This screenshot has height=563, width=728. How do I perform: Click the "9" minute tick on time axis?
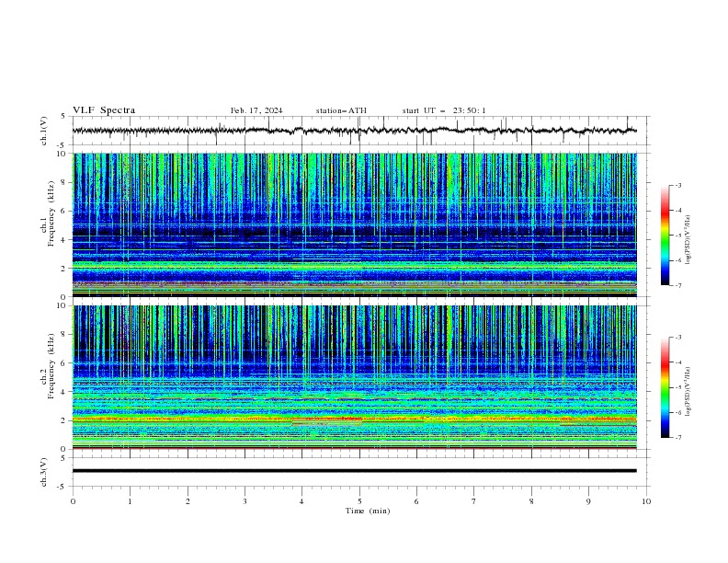pos(588,501)
